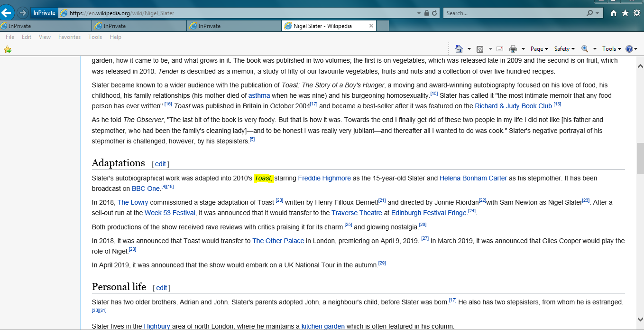Open the Richard & Judy Book Club link
This screenshot has height=330, width=644.
point(514,106)
